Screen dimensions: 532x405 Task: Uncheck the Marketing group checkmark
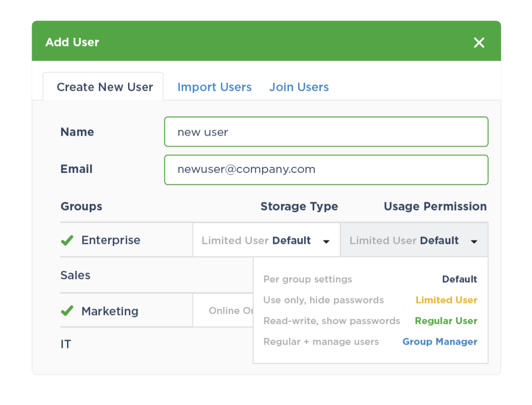coord(67,311)
